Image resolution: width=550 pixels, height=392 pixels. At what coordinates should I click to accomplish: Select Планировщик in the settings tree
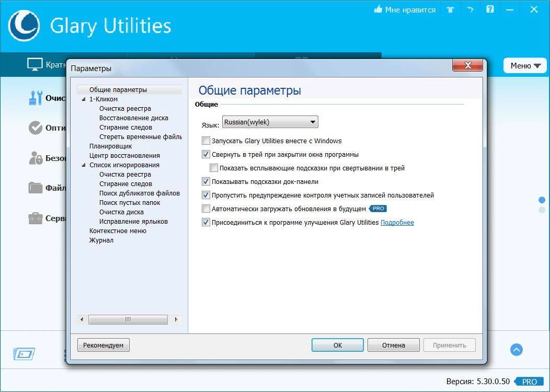tap(110, 146)
